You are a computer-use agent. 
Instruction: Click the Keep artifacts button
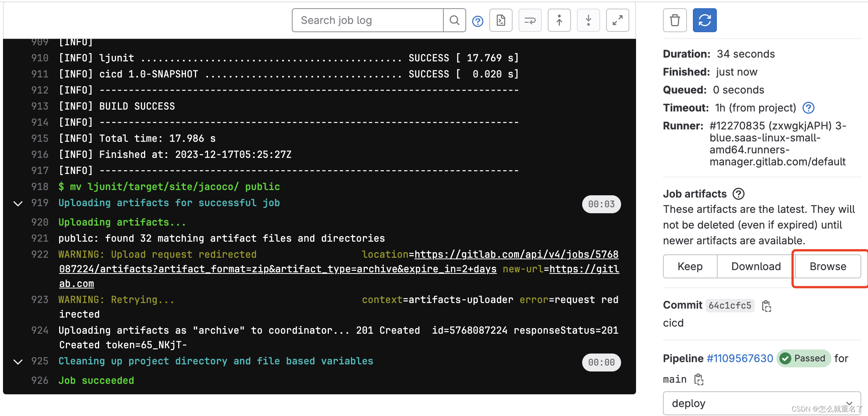tap(689, 266)
